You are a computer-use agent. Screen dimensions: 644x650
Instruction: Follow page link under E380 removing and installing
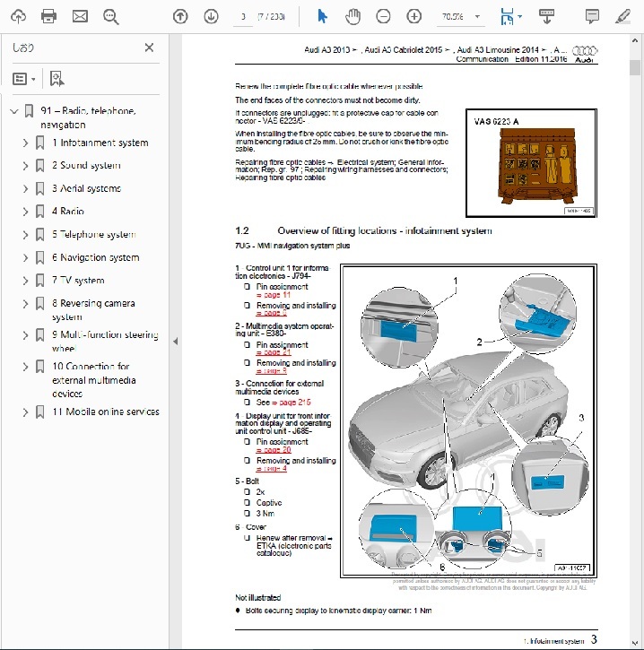tap(271, 370)
